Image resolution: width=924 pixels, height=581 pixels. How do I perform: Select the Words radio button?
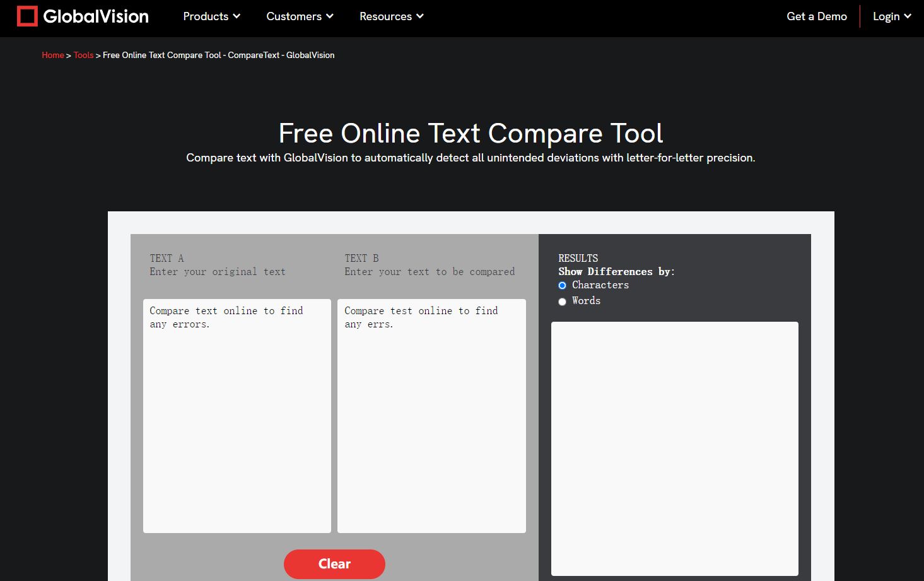pyautogui.click(x=562, y=302)
